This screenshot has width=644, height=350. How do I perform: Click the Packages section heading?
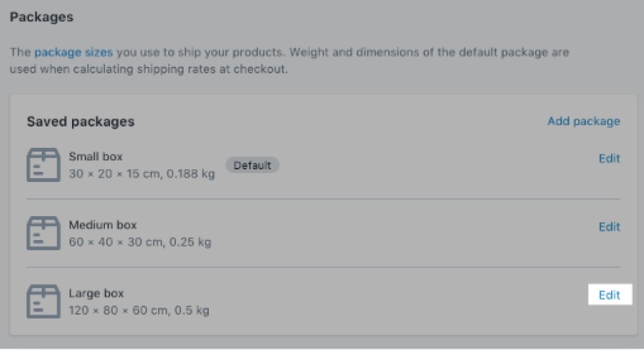click(41, 17)
